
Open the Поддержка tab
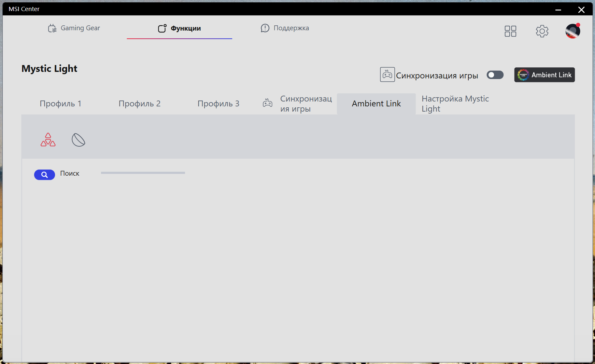tap(285, 28)
